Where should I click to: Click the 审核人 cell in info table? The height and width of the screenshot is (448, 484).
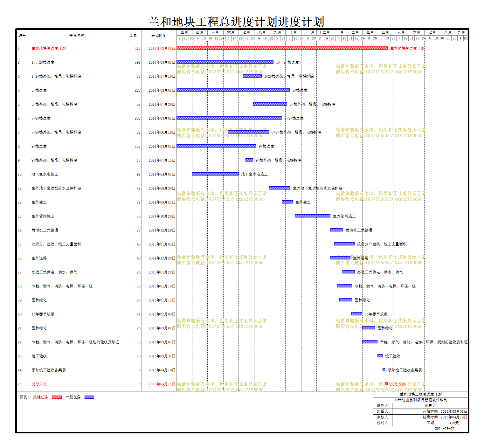[x=383, y=417]
